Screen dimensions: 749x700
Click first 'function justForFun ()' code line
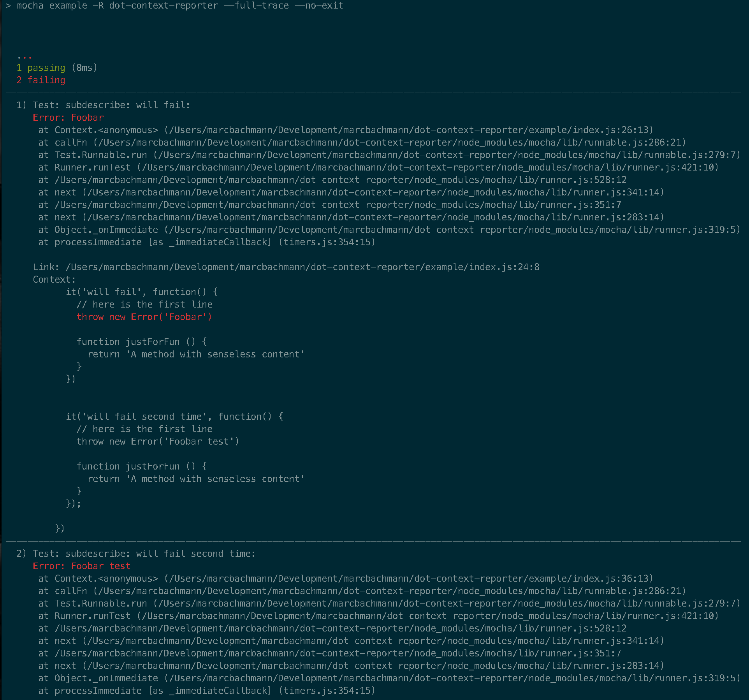(142, 342)
